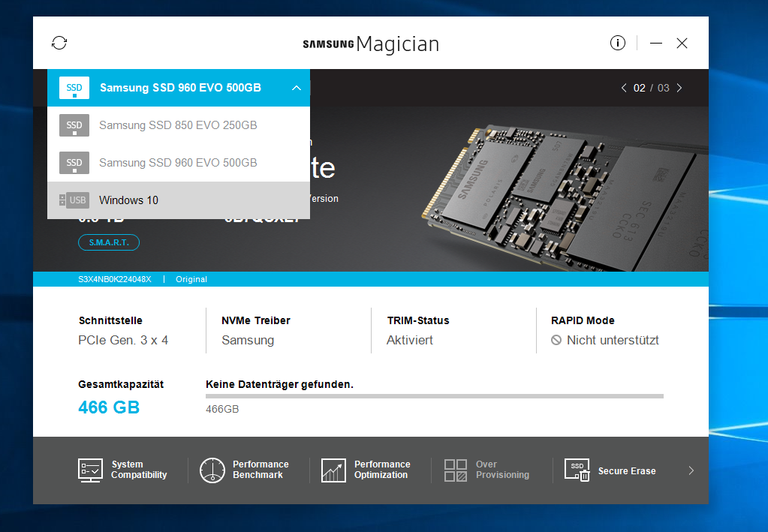Click the SSD icon next to the 960 EVO list entry
Image resolution: width=768 pixels, height=532 pixels.
(x=74, y=163)
